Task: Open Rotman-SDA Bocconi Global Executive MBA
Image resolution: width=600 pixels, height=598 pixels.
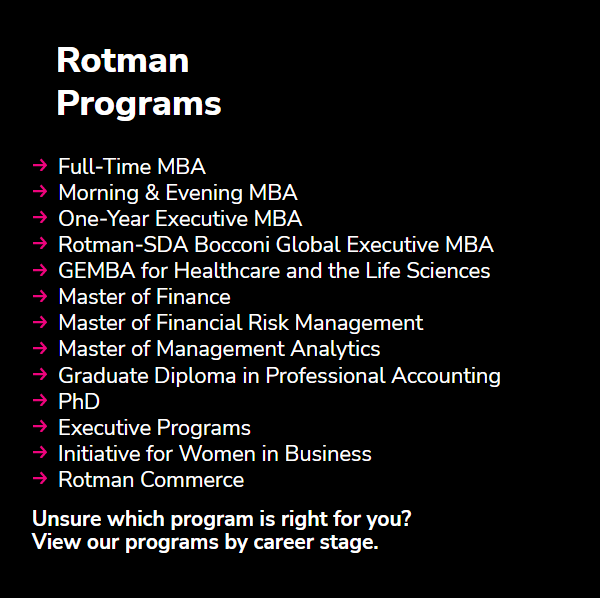Action: coord(276,244)
